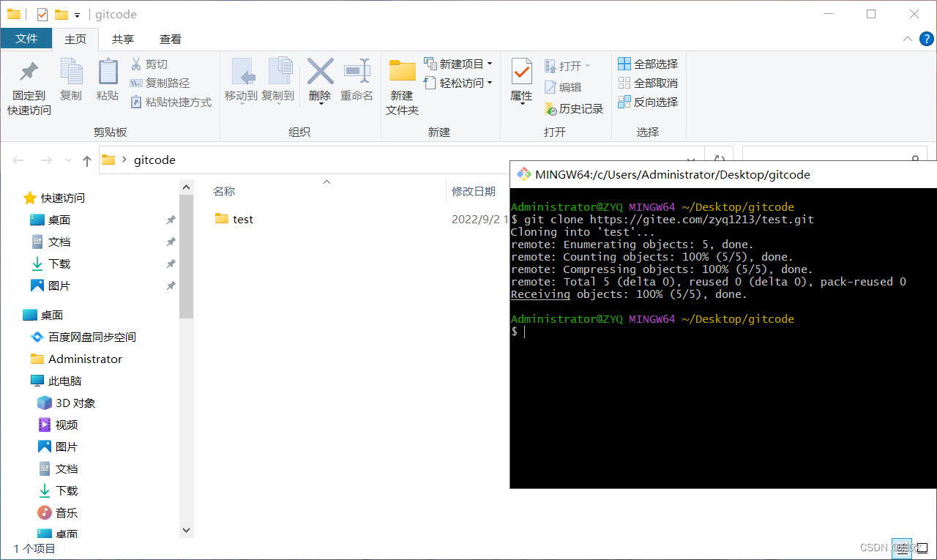Click 粘贴快捷方式 in the ribbon

[x=171, y=102]
